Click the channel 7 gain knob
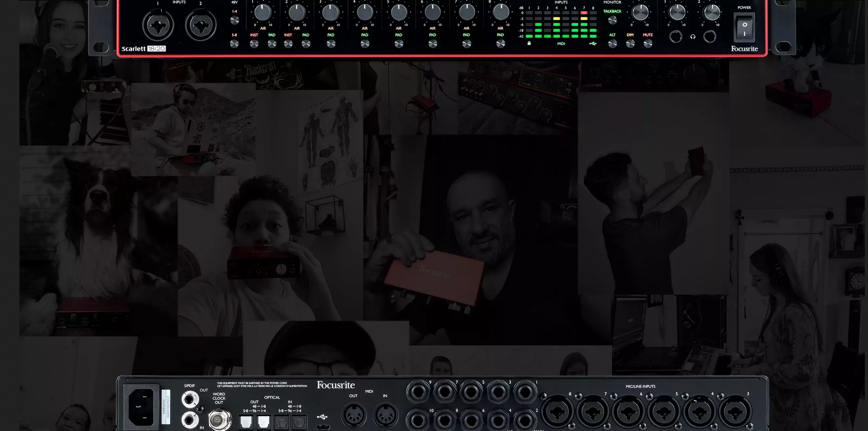The height and width of the screenshot is (431, 868). pyautogui.click(x=466, y=12)
